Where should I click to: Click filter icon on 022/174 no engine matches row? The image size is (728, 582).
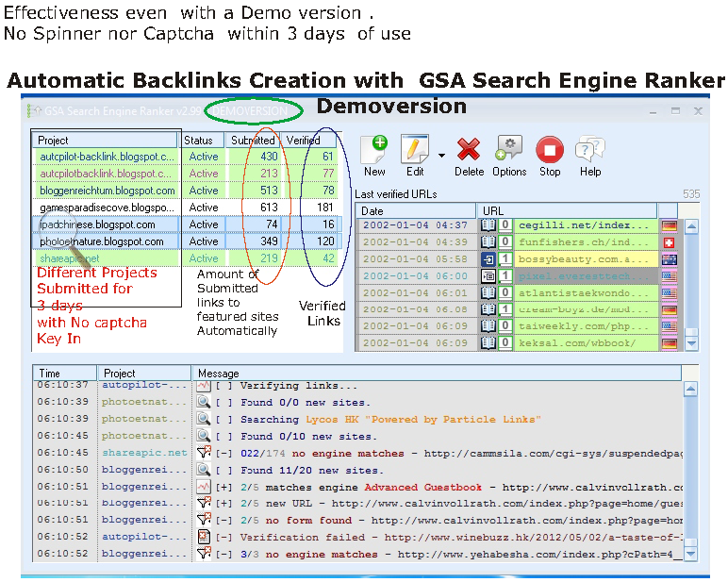(204, 453)
